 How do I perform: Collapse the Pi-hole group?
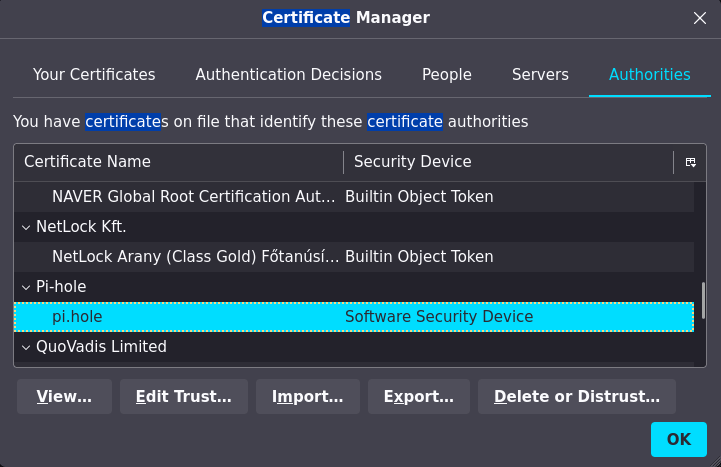click(26, 287)
